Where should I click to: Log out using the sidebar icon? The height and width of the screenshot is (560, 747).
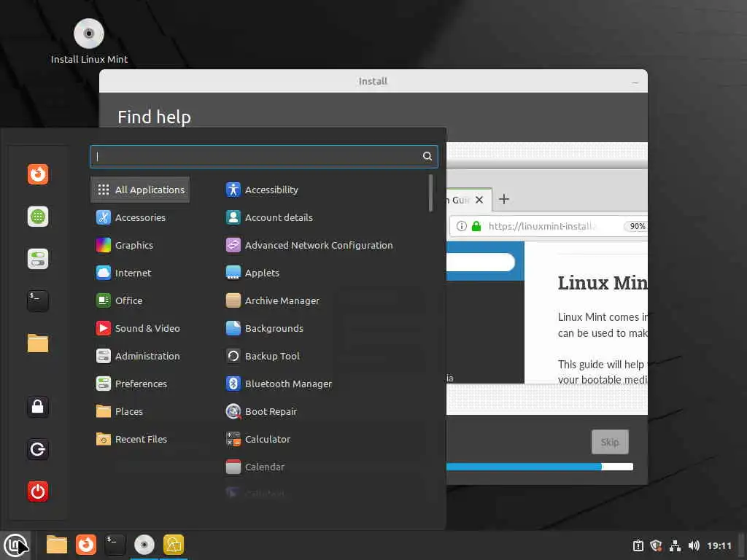coord(38,449)
